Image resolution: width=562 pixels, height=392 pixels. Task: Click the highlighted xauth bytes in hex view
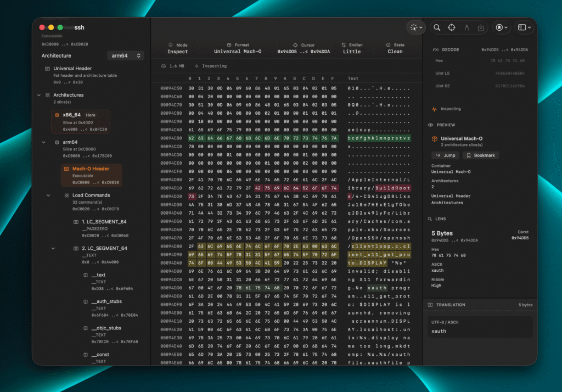[258, 288]
